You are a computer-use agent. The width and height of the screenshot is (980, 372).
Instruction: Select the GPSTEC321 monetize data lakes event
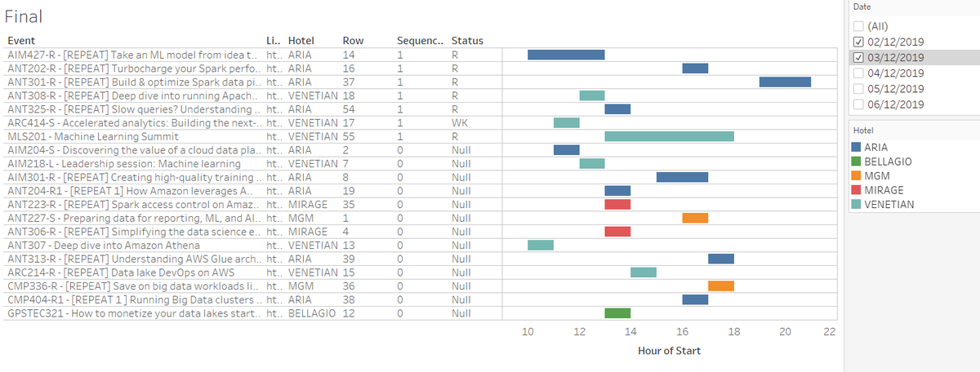[135, 313]
